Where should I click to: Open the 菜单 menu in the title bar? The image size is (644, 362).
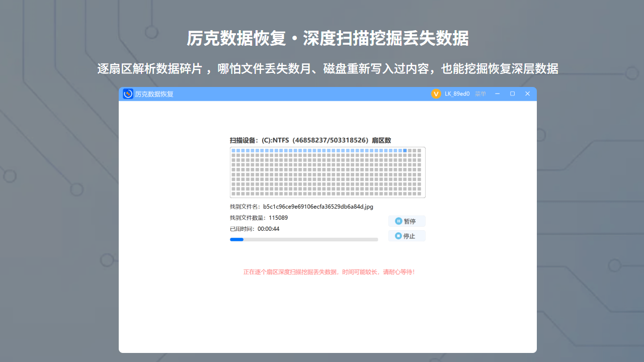pos(479,94)
